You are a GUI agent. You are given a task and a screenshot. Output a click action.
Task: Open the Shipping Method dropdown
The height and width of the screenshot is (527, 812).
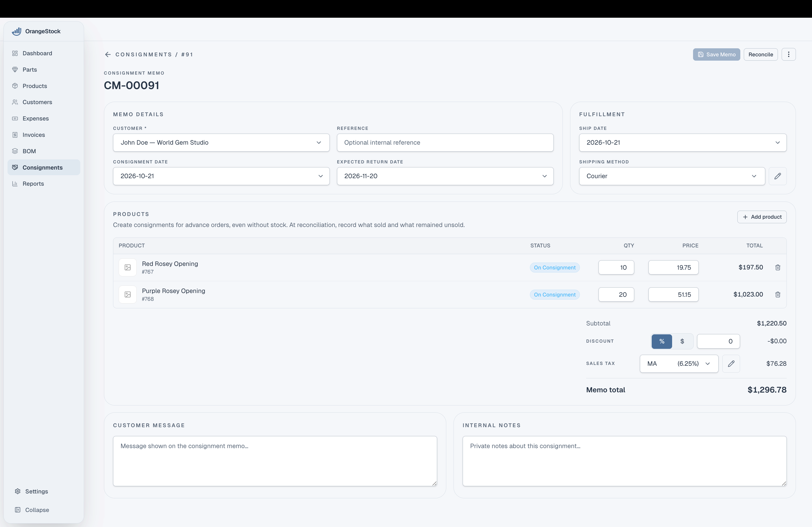click(x=672, y=176)
